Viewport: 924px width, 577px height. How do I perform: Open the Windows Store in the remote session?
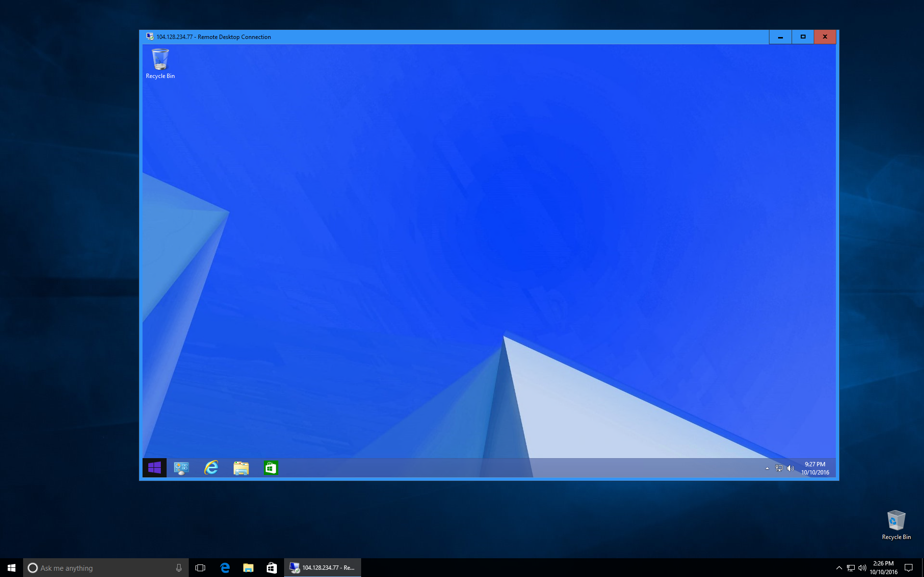tap(271, 467)
